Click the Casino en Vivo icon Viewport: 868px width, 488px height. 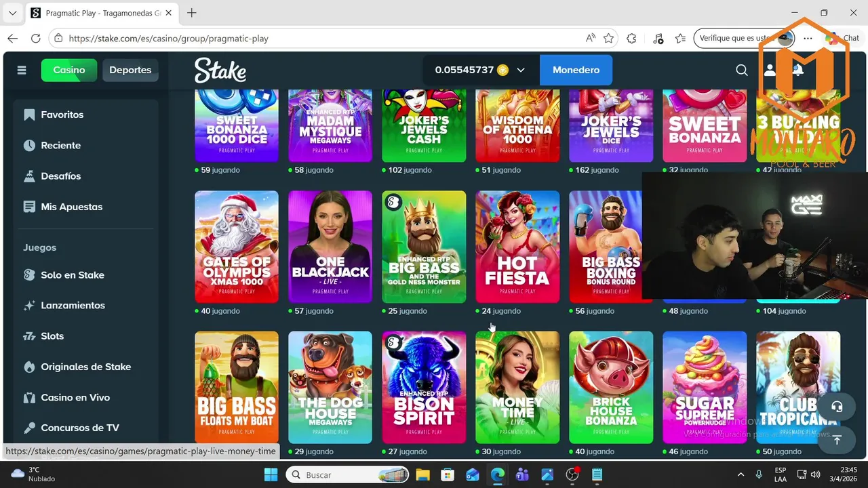coord(29,397)
